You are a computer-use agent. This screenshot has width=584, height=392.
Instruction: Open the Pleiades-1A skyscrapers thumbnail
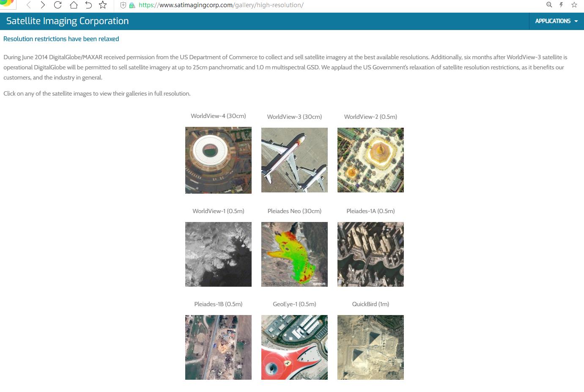tap(370, 255)
